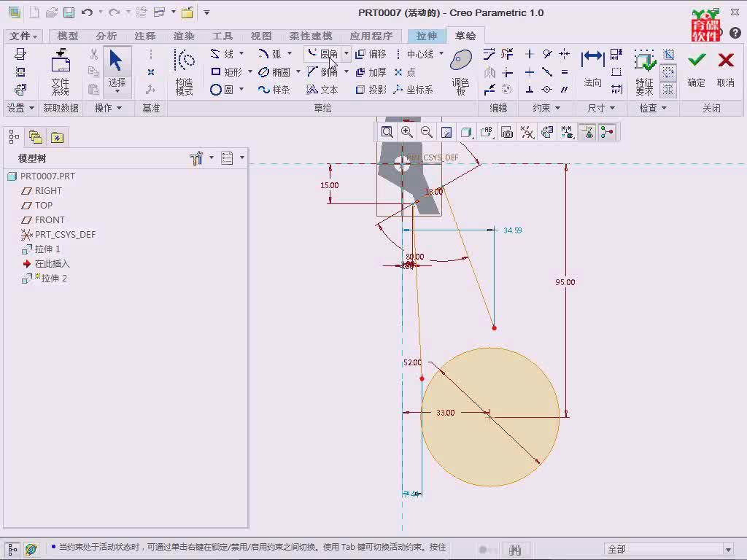This screenshot has width=747, height=560.
Task: Expand the Circle (圆) dropdown arrow
Action: point(241,89)
